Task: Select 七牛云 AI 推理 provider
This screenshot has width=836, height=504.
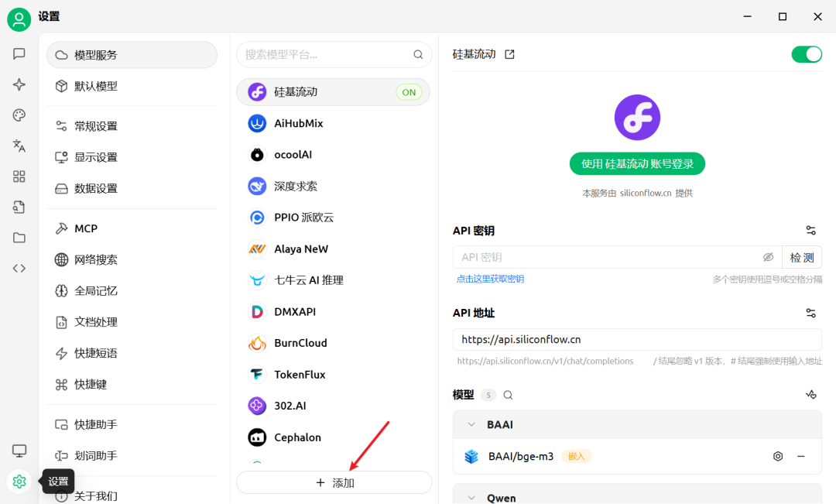Action: click(333, 280)
